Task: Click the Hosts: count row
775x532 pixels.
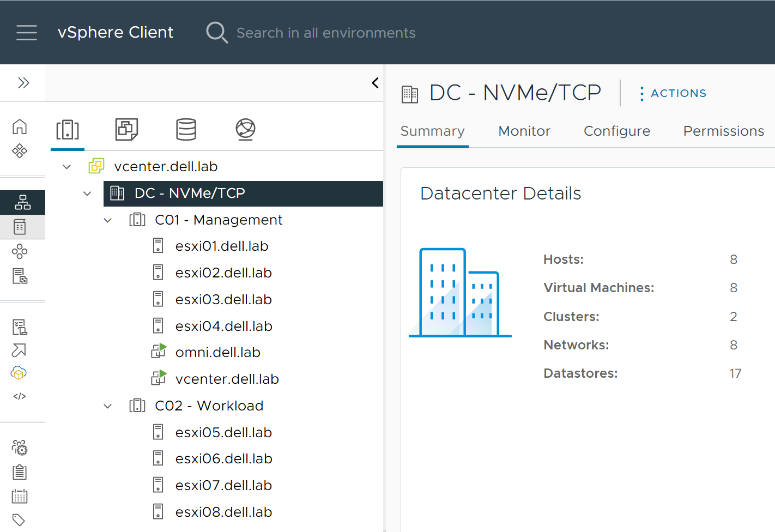Action: click(641, 259)
